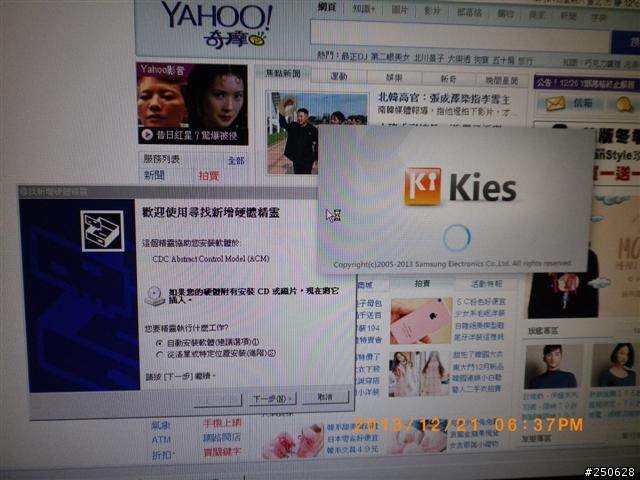
Task: Select the 影片 search tab
Action: [x=432, y=11]
